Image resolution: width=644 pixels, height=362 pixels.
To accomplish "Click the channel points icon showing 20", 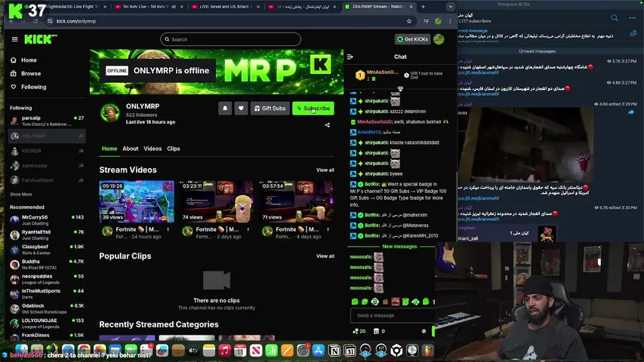I will [359, 331].
